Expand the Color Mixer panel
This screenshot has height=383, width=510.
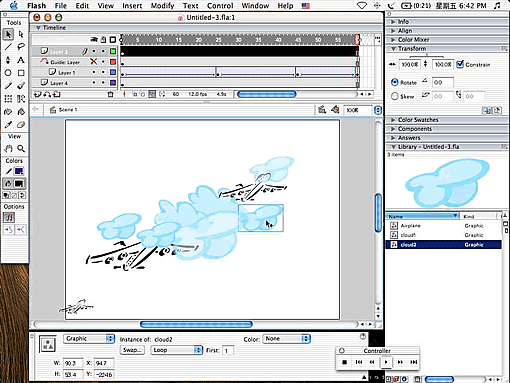point(413,40)
